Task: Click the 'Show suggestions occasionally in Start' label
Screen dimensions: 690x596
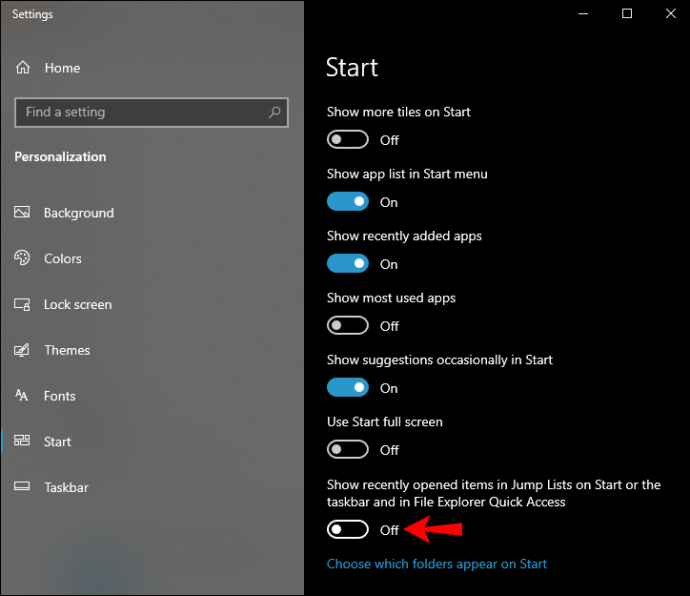Action: (439, 360)
